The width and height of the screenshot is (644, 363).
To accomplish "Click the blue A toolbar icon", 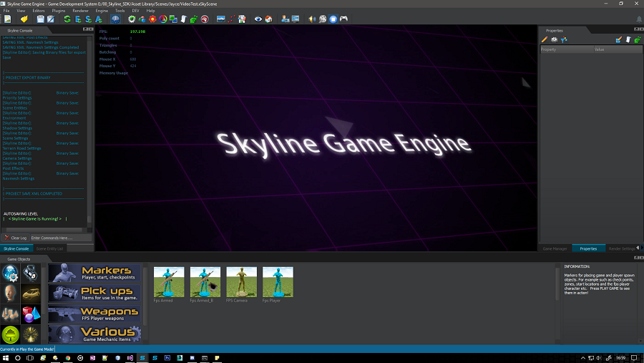I will pyautogui.click(x=99, y=19).
